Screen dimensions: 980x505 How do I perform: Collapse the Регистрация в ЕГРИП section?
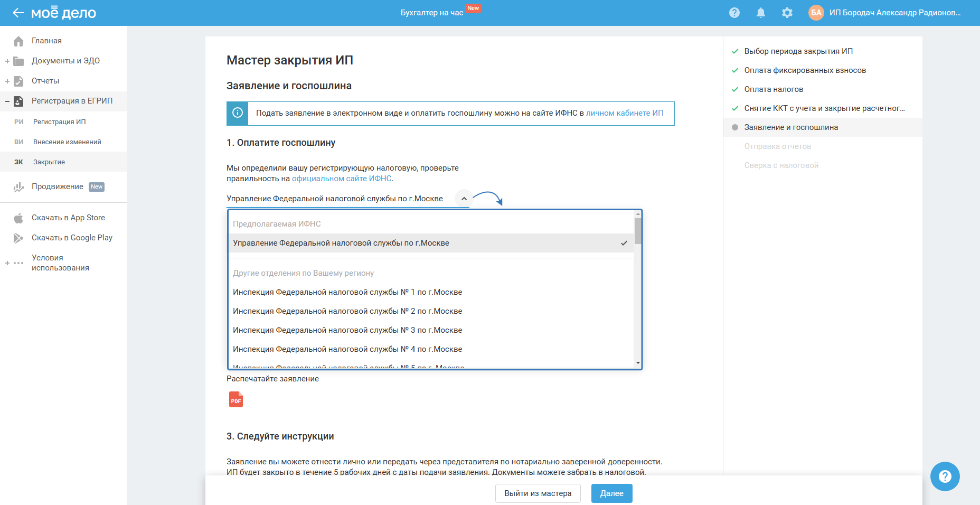click(7, 101)
